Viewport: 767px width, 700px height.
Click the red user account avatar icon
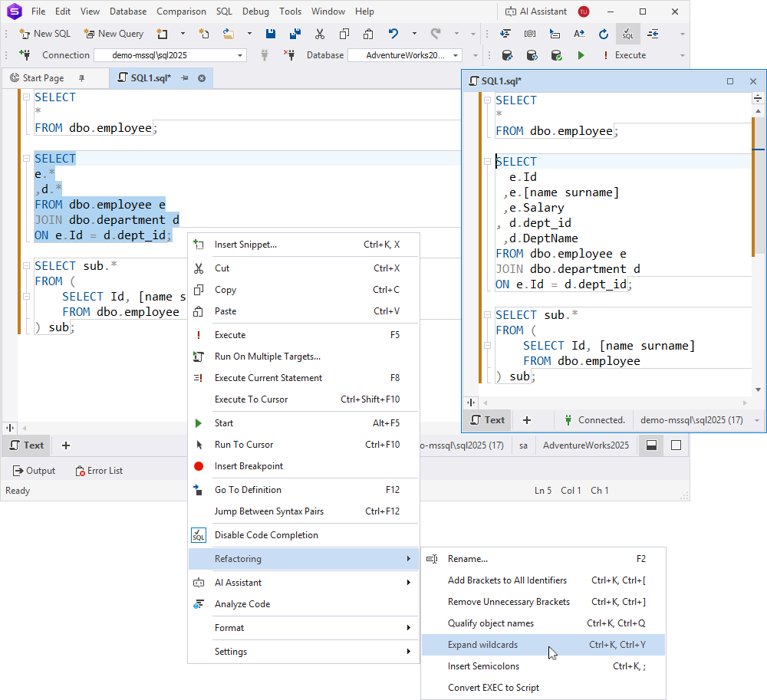(584, 12)
